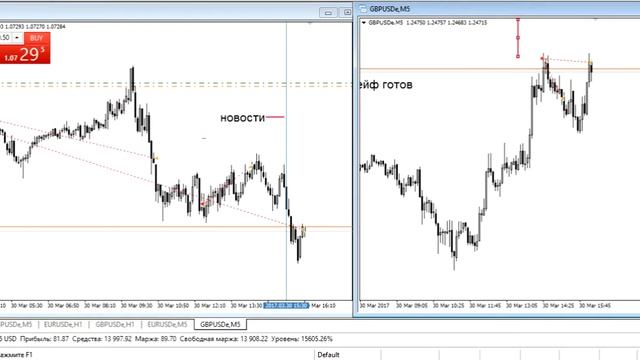640x360 pixels.
Task: Toggle one-click trading arrow in GBPUSDe,M5 chart
Action: 364,23
